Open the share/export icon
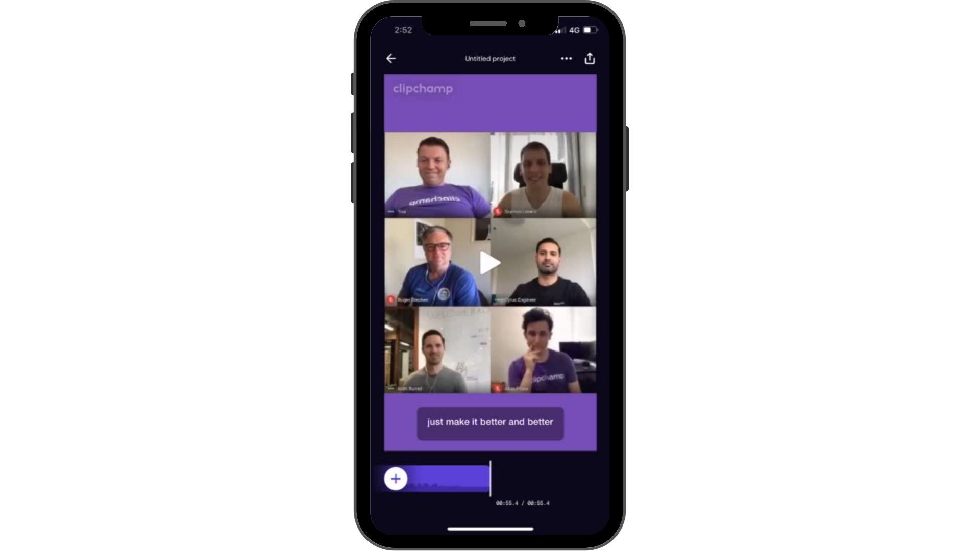 coord(590,59)
